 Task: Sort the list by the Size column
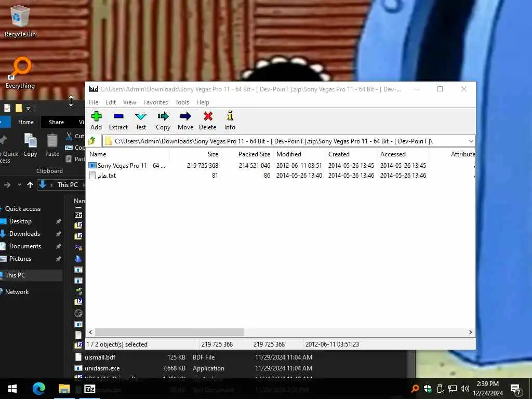pos(195,154)
